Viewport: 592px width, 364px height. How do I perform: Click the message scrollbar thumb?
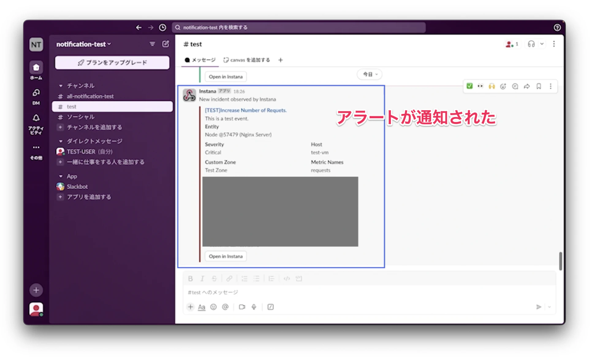560,261
